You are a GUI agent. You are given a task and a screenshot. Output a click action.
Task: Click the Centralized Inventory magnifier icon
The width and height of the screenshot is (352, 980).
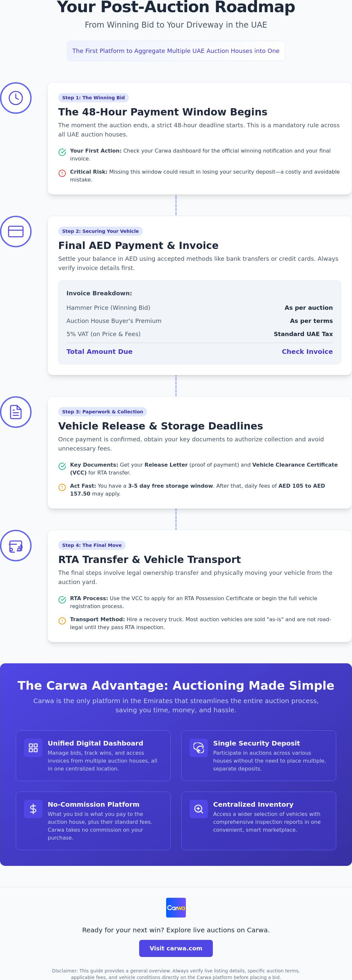point(199,809)
